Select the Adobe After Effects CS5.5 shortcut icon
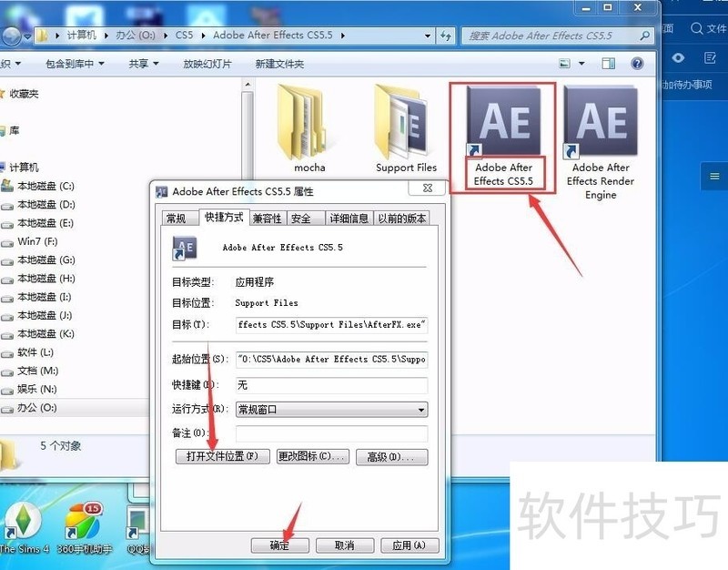Image resolution: width=728 pixels, height=570 pixels. coord(502,121)
